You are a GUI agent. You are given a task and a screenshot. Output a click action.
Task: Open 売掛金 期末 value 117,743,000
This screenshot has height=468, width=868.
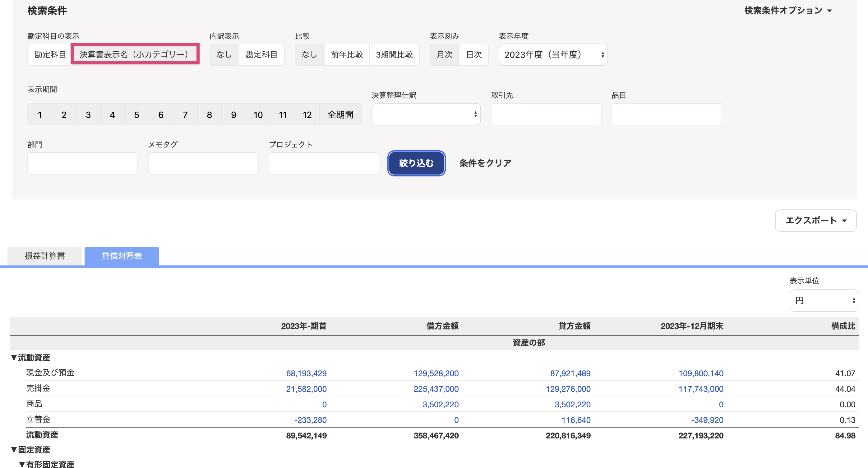click(x=701, y=389)
